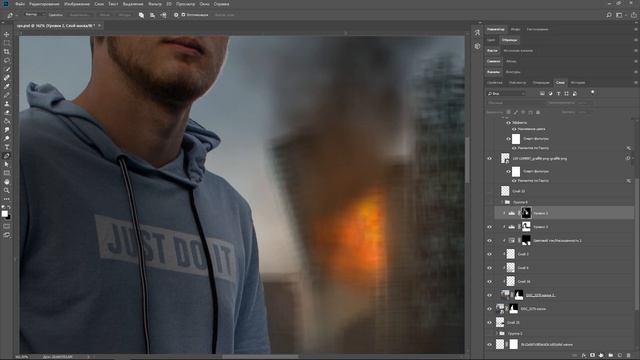Create a new layer icon

pyautogui.click(x=620, y=356)
